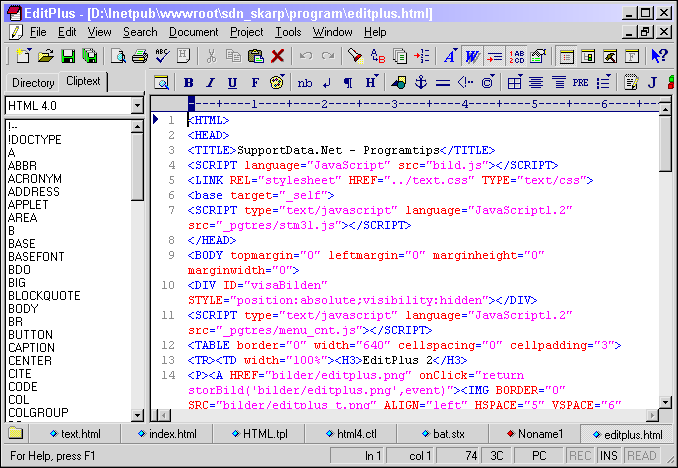This screenshot has width=678, height=468.
Task: Toggle word wrap W button
Action: 470,56
